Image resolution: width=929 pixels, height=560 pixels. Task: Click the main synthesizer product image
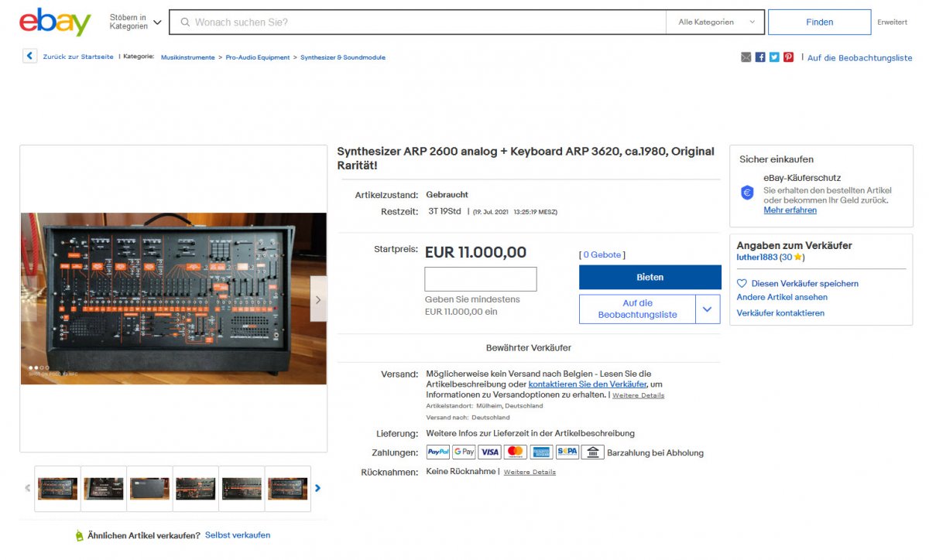(x=173, y=299)
